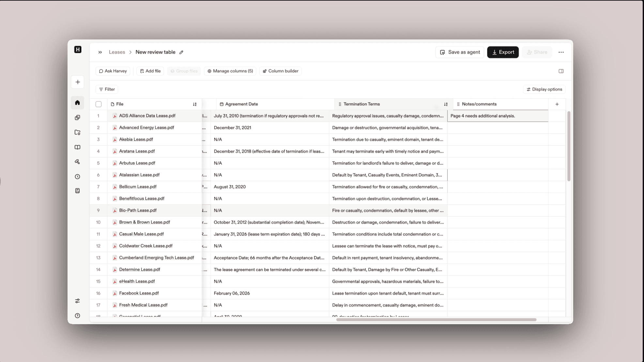This screenshot has height=362, width=644.
Task: Open Benefitfocus Lease.pdf
Action: (x=142, y=199)
